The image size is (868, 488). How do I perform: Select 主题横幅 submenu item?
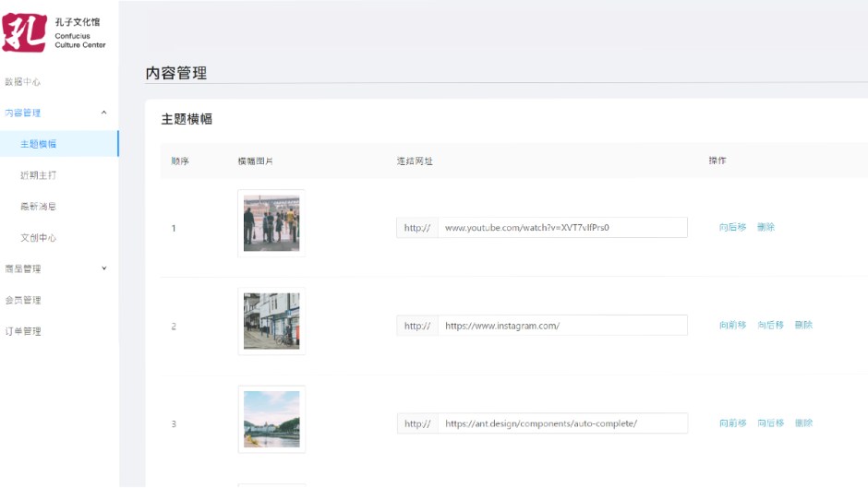[x=38, y=144]
